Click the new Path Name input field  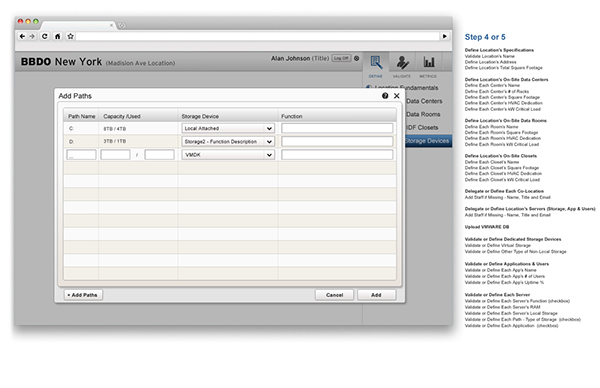(x=82, y=155)
